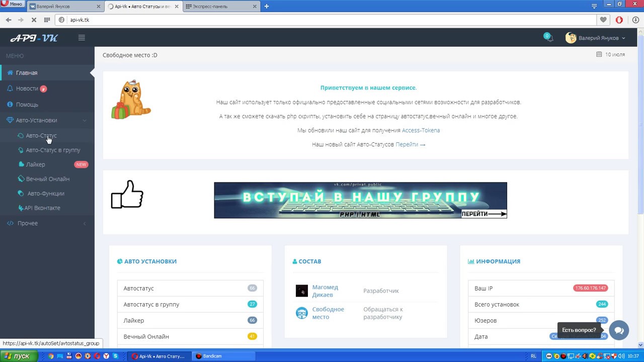This screenshot has height=362, width=644.
Task: Click the taskbar clock showing 10:37
Action: 633,356
